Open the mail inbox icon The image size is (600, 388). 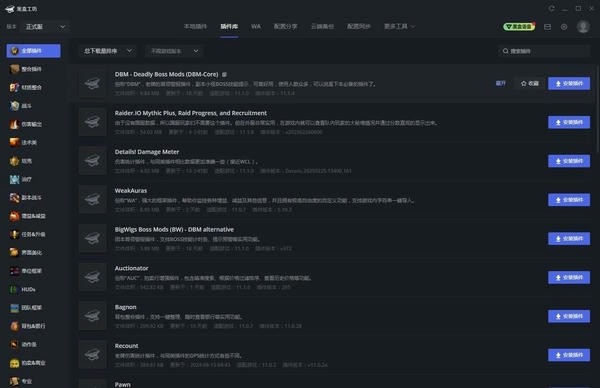point(548,27)
